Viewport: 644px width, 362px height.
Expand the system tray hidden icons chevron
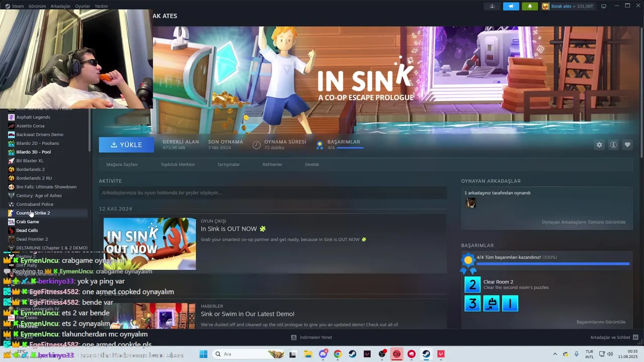coord(555,354)
